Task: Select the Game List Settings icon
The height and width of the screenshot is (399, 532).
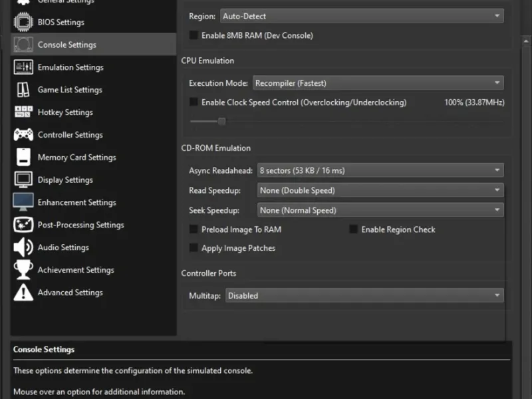Action: click(23, 90)
